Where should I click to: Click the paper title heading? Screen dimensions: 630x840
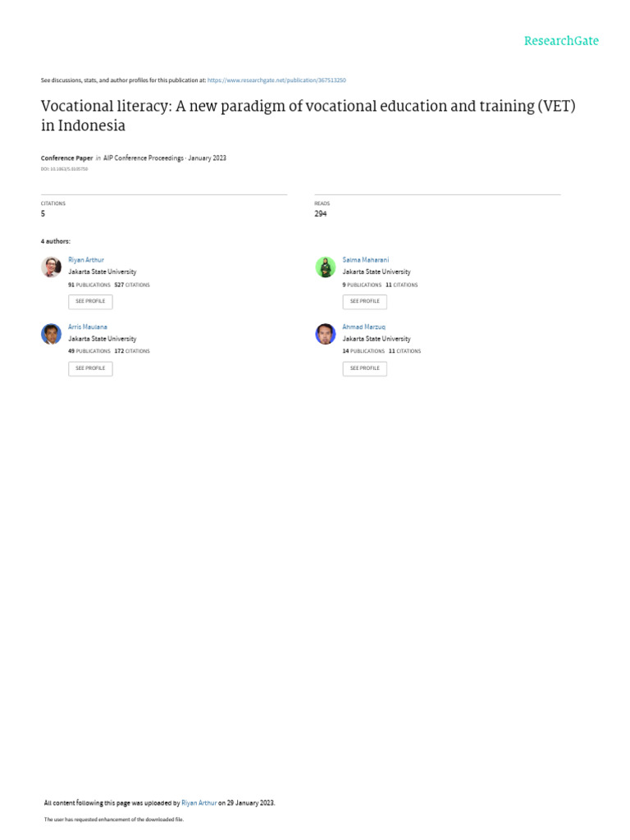pyautogui.click(x=308, y=116)
